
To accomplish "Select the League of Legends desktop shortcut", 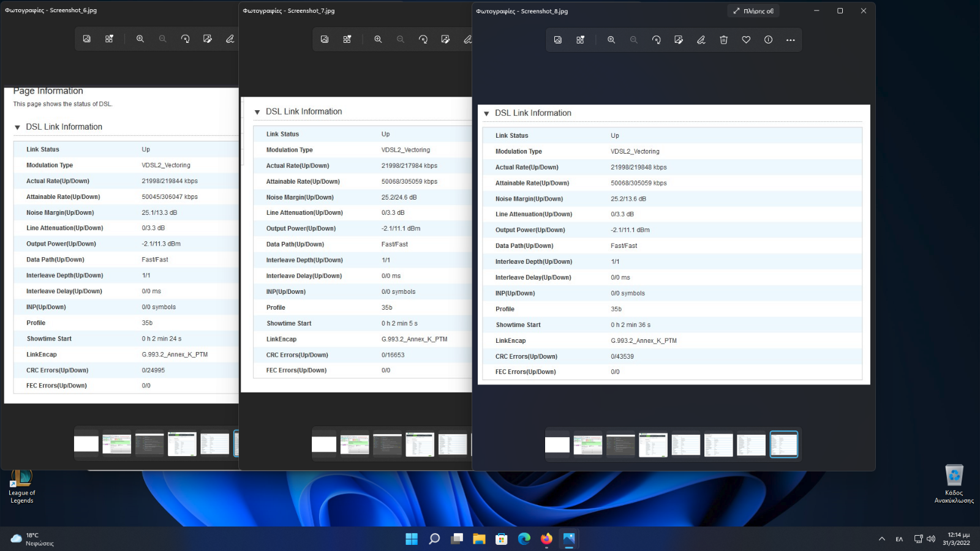I will coord(21,487).
